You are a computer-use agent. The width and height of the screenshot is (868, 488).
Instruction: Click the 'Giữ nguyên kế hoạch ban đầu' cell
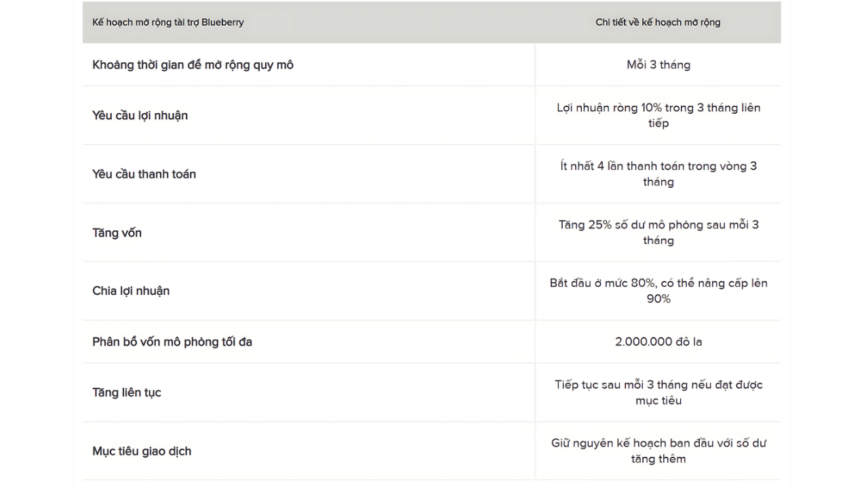coord(658,451)
